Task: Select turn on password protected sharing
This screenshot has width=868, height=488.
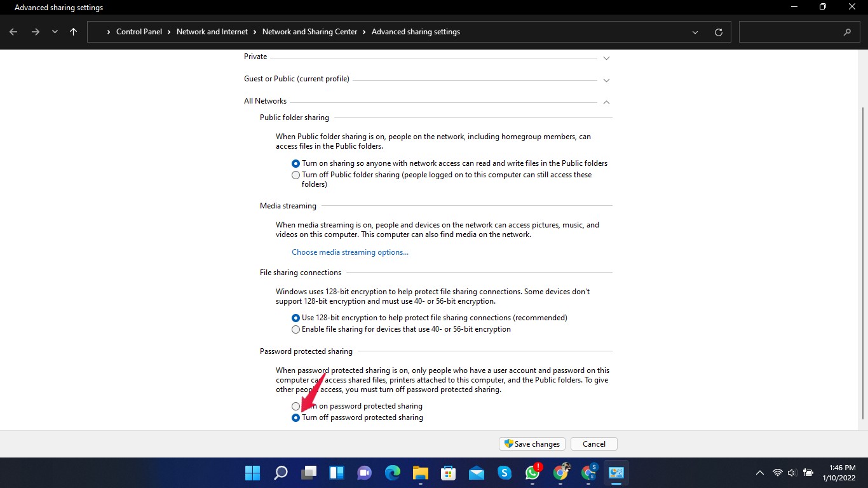Action: (295, 406)
